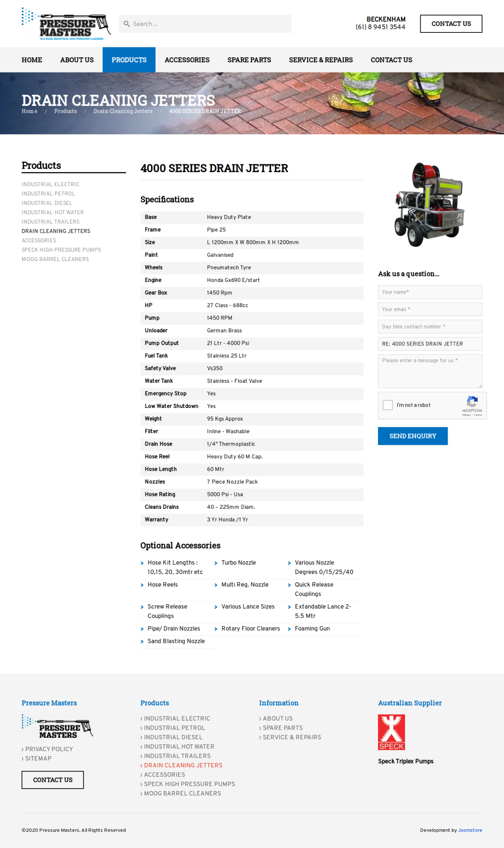This screenshot has height=848, width=504.
Task: Click the Your email input field
Action: 430,309
